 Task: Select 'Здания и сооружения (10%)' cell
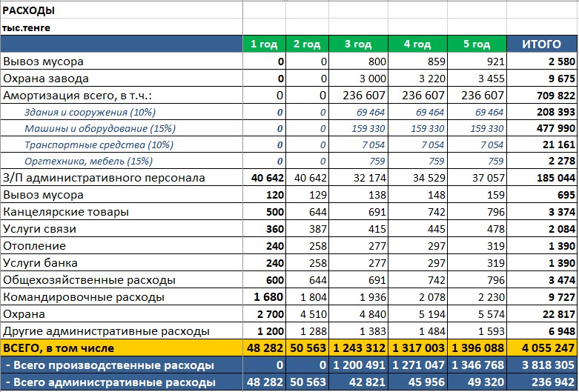click(87, 113)
